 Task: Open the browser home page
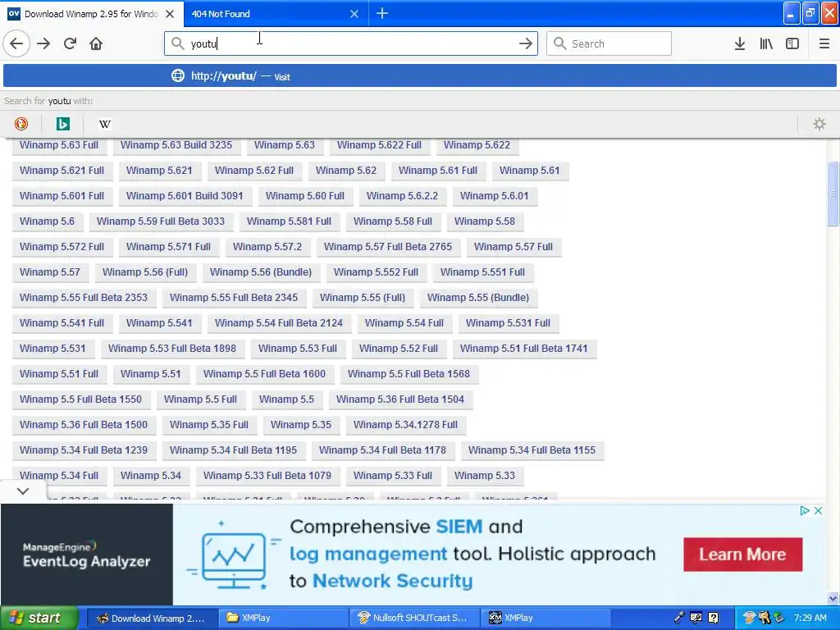coord(96,43)
